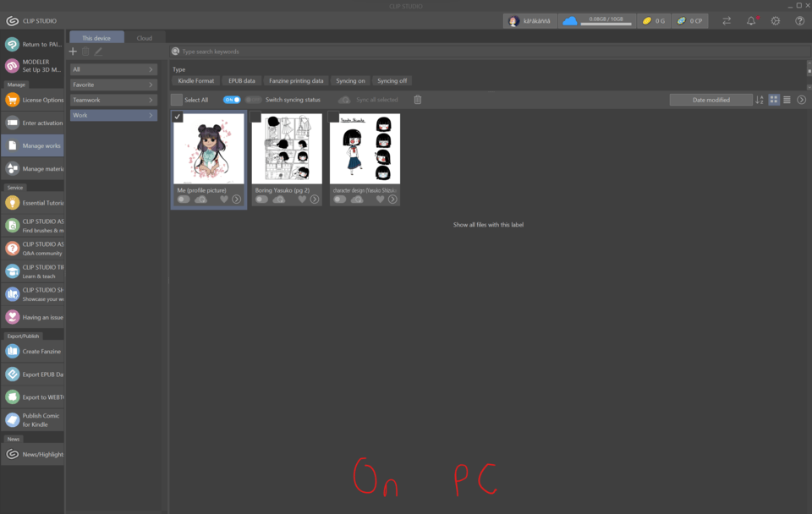
Task: Switch to the Cloud tab
Action: (x=144, y=37)
